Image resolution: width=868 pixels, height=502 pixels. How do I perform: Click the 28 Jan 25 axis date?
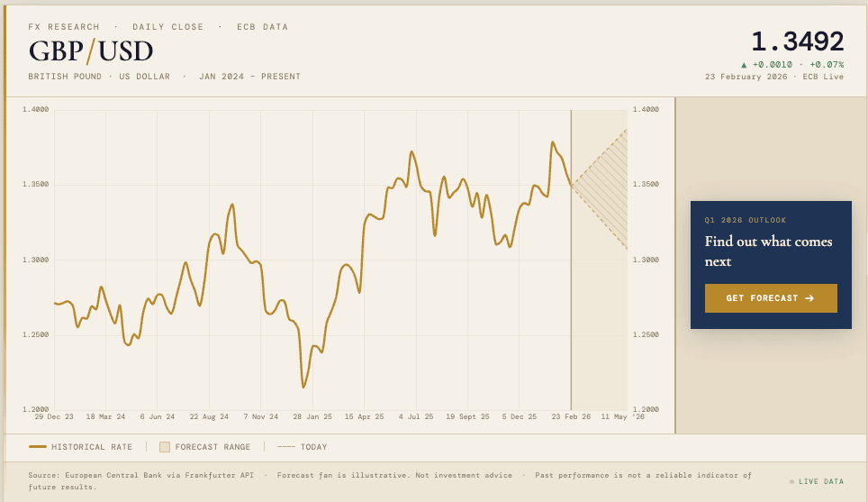(312, 417)
